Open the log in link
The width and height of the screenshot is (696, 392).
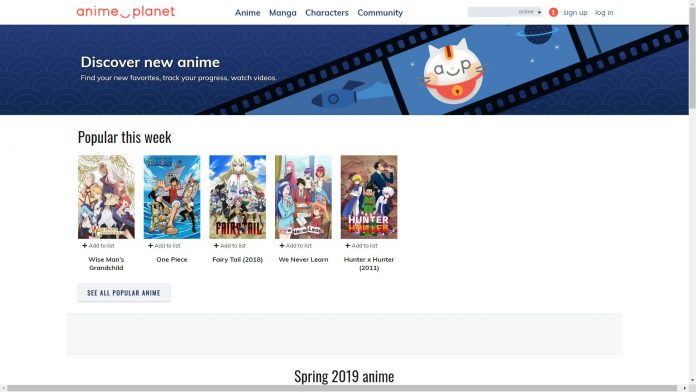tap(604, 12)
